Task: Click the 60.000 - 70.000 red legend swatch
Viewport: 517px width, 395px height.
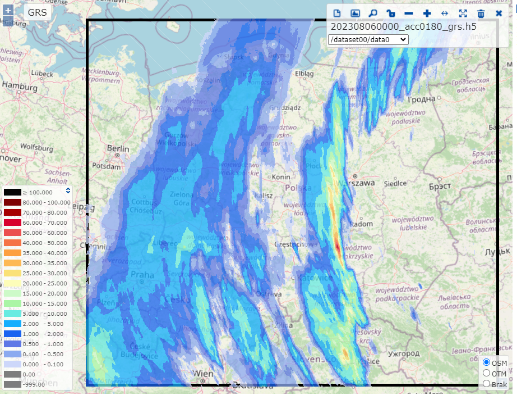Action: (x=12, y=222)
